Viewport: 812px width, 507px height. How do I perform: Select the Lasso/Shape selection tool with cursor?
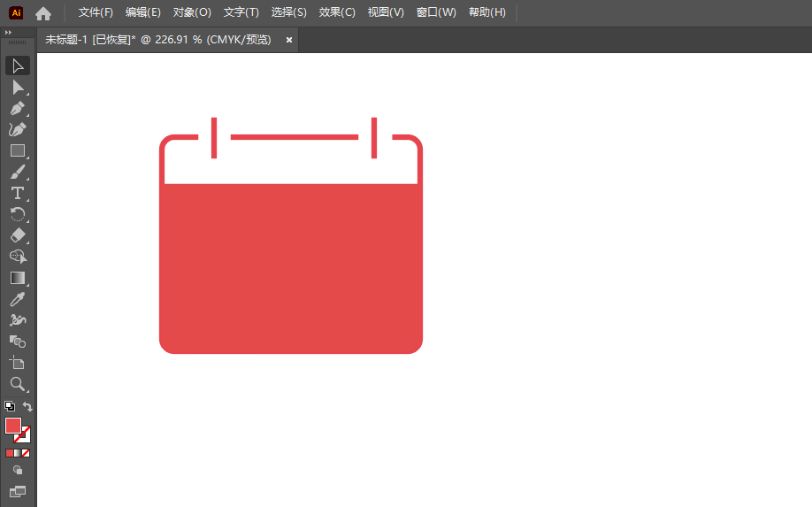[18, 257]
